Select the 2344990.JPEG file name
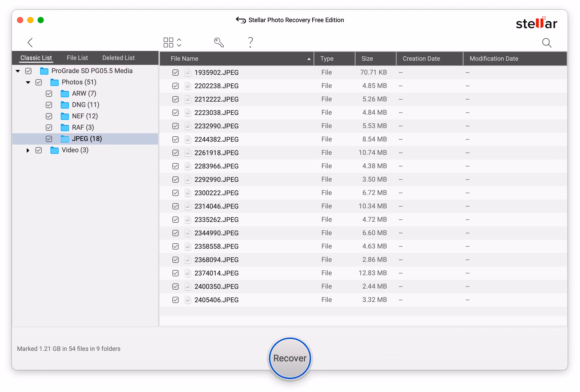580x392 pixels. point(216,233)
